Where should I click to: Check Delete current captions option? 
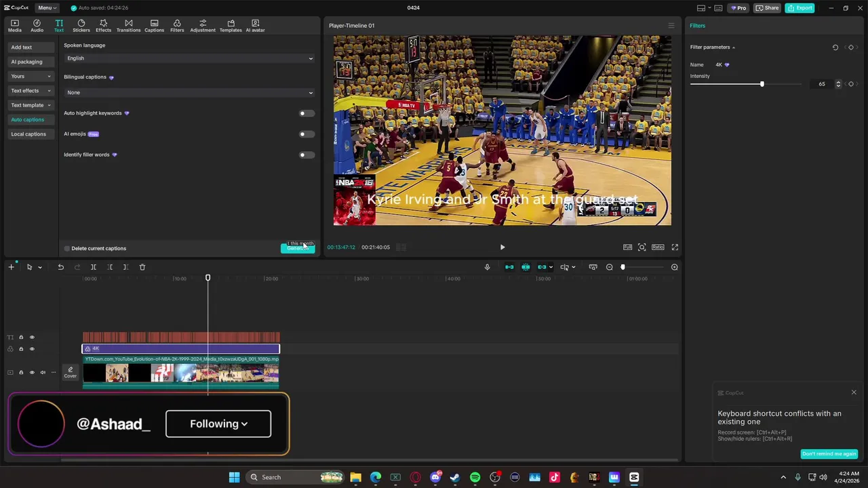(67, 249)
